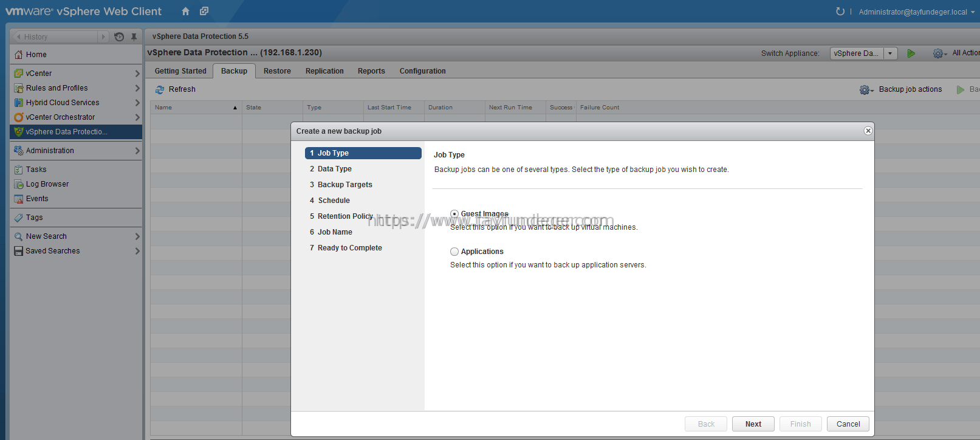Switch to the Replication tab
Image resolution: width=980 pixels, height=440 pixels.
(x=324, y=71)
